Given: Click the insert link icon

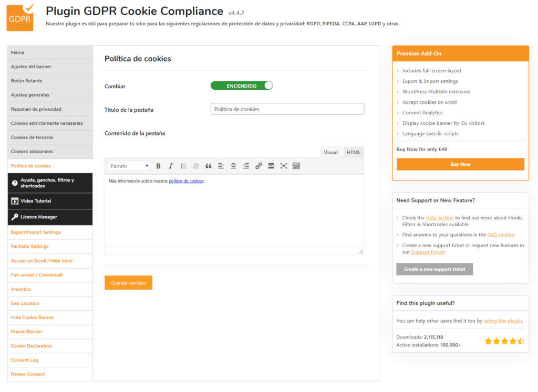Looking at the screenshot, I should pos(258,166).
